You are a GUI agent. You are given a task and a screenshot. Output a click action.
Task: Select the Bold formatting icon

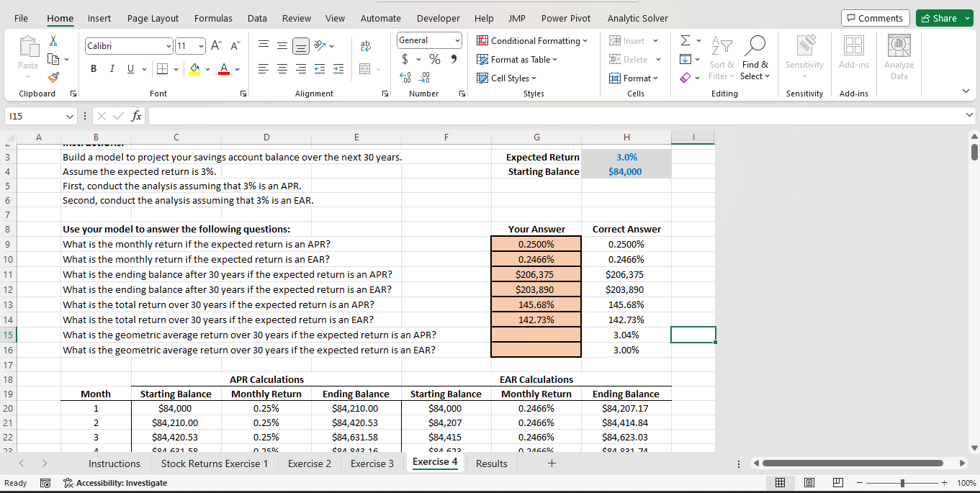pyautogui.click(x=93, y=68)
